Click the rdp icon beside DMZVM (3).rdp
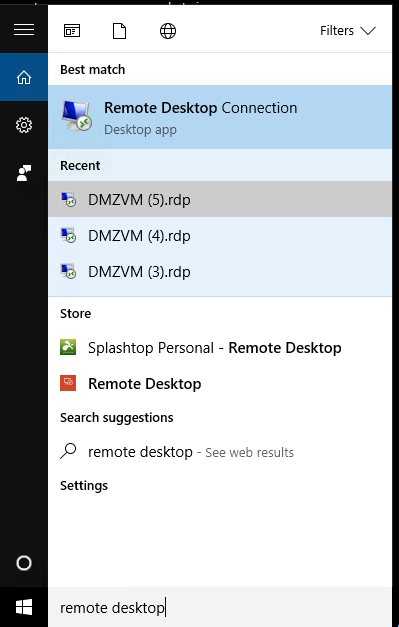 click(68, 271)
